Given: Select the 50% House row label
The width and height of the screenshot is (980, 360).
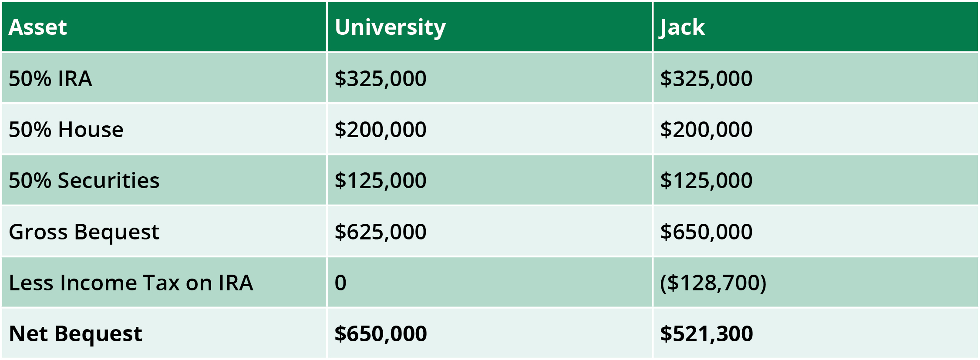Looking at the screenshot, I should (66, 130).
